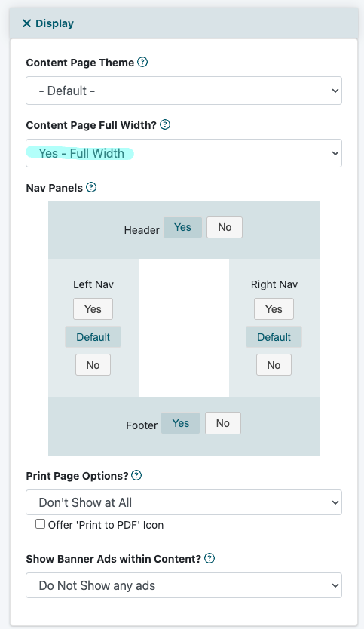Select Yes for Left Nav
Viewport: 364px width, 629px height.
(x=93, y=309)
